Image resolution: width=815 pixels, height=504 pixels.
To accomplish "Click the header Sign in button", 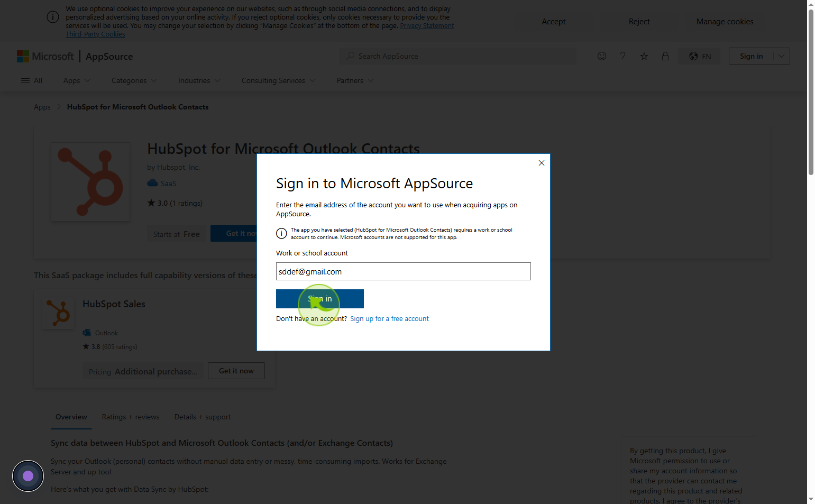I will pos(751,56).
